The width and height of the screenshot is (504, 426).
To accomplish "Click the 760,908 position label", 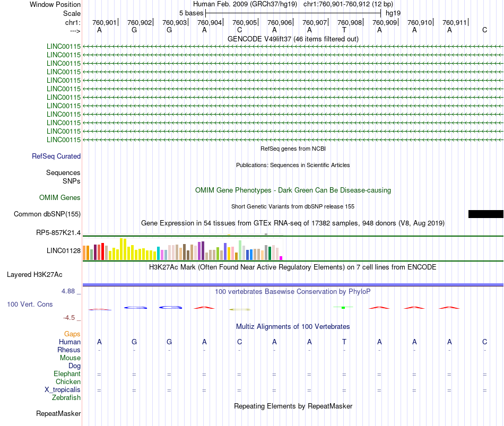I will [350, 22].
